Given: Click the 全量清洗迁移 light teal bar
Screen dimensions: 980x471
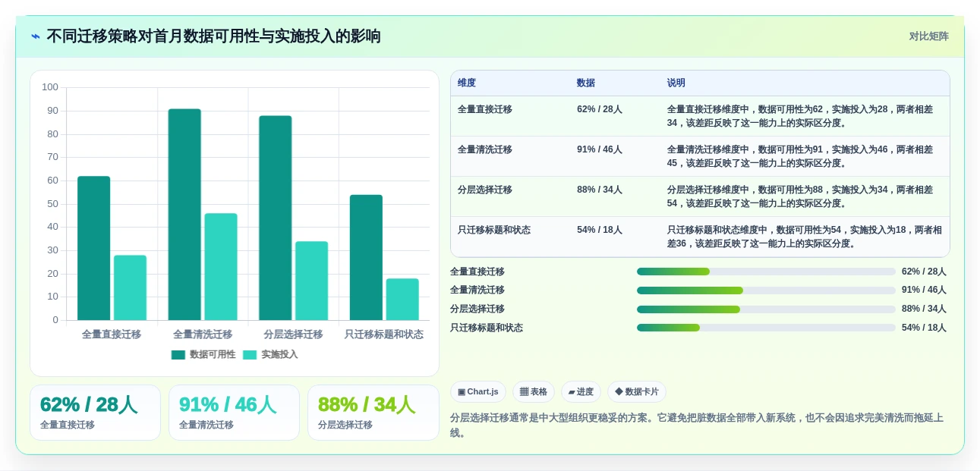Looking at the screenshot, I should click(221, 266).
